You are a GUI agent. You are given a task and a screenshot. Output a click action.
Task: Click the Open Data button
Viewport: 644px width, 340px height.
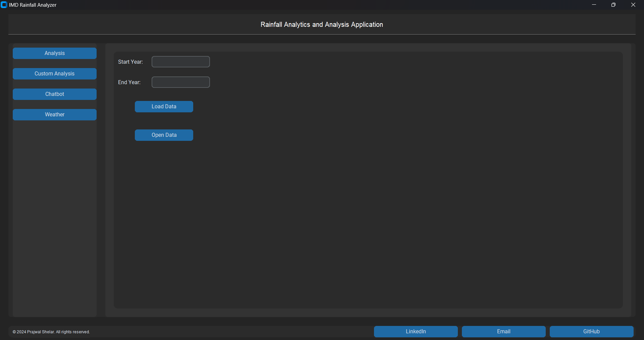(164, 135)
